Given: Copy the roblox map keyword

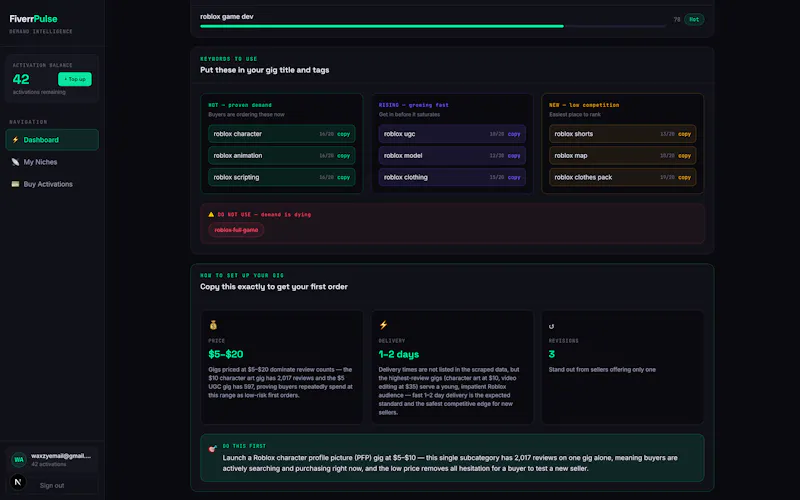Looking at the screenshot, I should (x=684, y=156).
